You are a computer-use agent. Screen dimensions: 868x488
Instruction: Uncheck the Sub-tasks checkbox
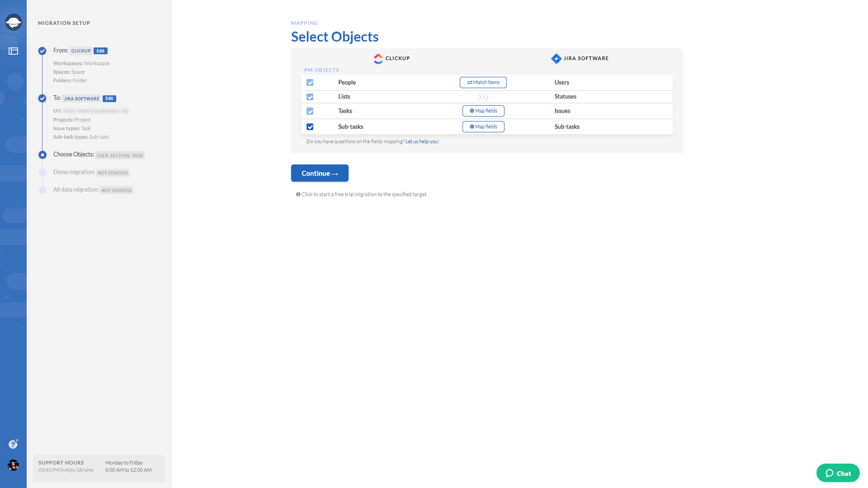click(x=310, y=127)
